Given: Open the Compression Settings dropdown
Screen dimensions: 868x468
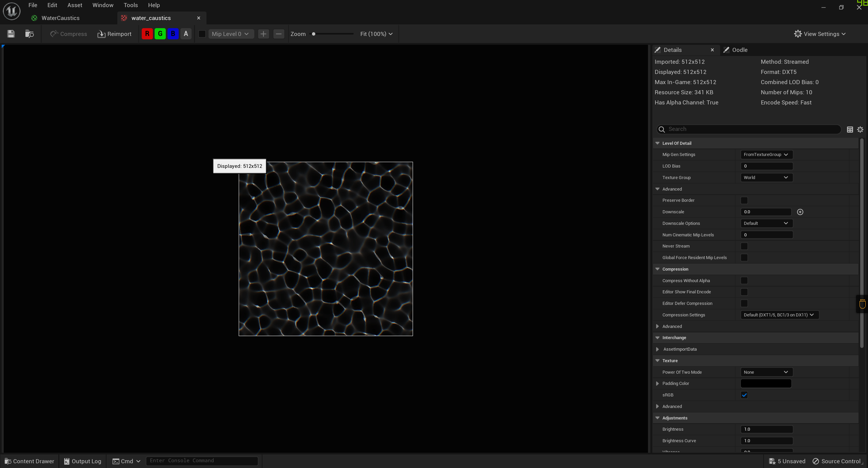Looking at the screenshot, I should click(779, 315).
